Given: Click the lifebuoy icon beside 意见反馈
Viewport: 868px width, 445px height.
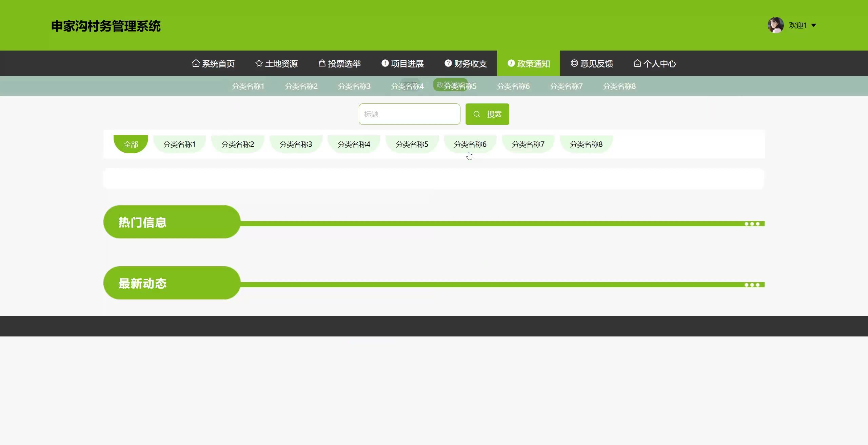Looking at the screenshot, I should pyautogui.click(x=574, y=63).
